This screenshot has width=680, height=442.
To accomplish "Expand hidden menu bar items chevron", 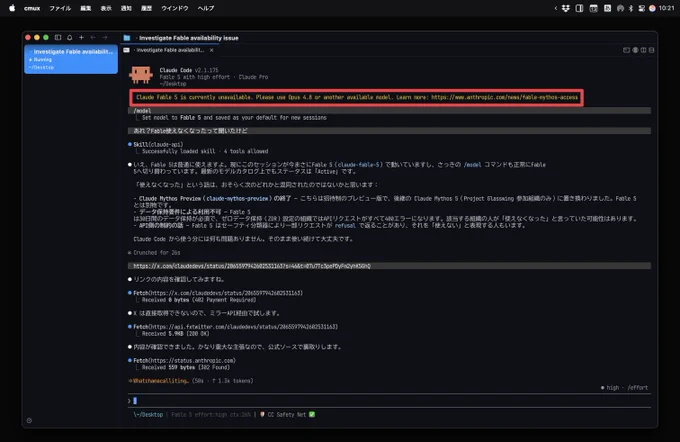I will 556,8.
